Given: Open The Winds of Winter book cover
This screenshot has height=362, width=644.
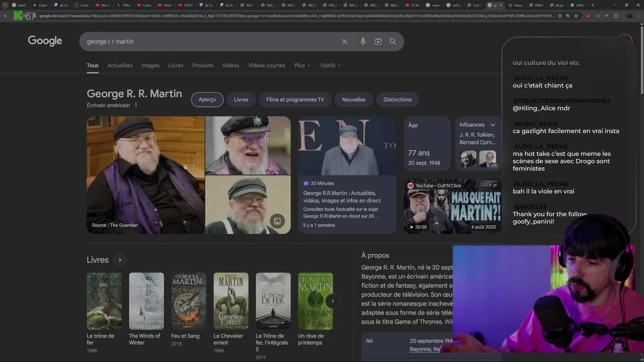Looking at the screenshot, I should coord(146,301).
